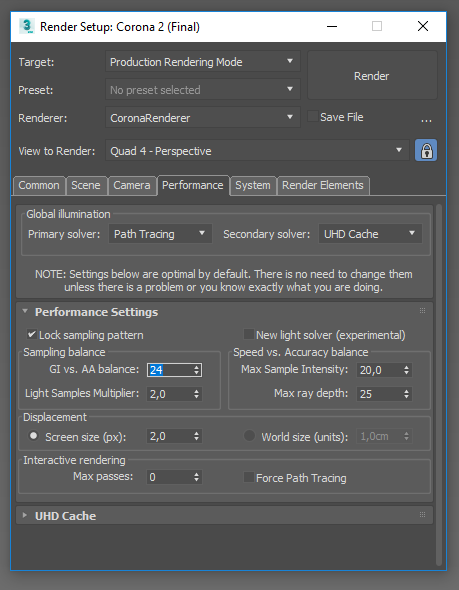
Task: Click the Render button
Action: pyautogui.click(x=372, y=76)
